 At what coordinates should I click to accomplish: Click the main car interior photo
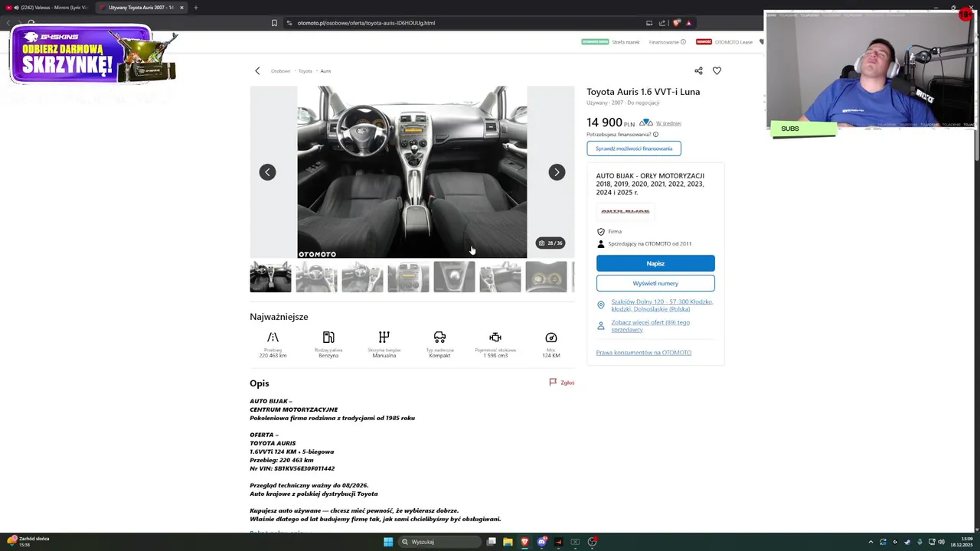click(412, 172)
